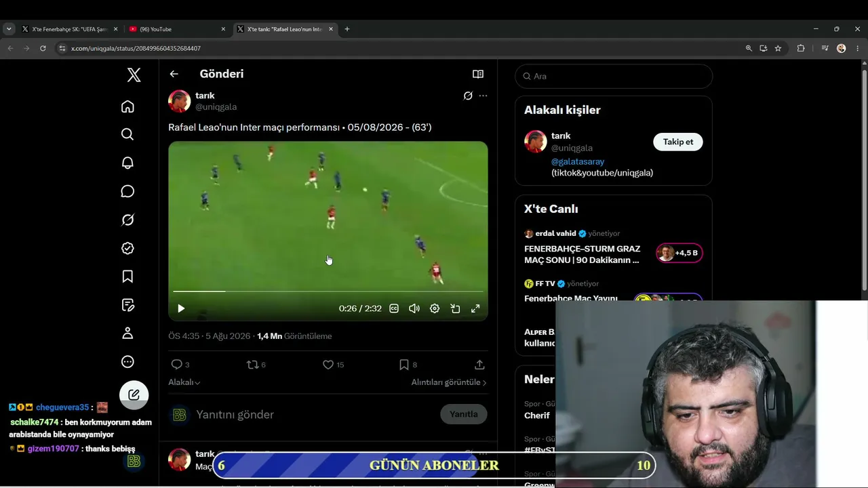Click the ÖS 4:35 · 5 Ağu 2026 timestamp
Viewport: 868px width, 488px height.
click(x=210, y=336)
